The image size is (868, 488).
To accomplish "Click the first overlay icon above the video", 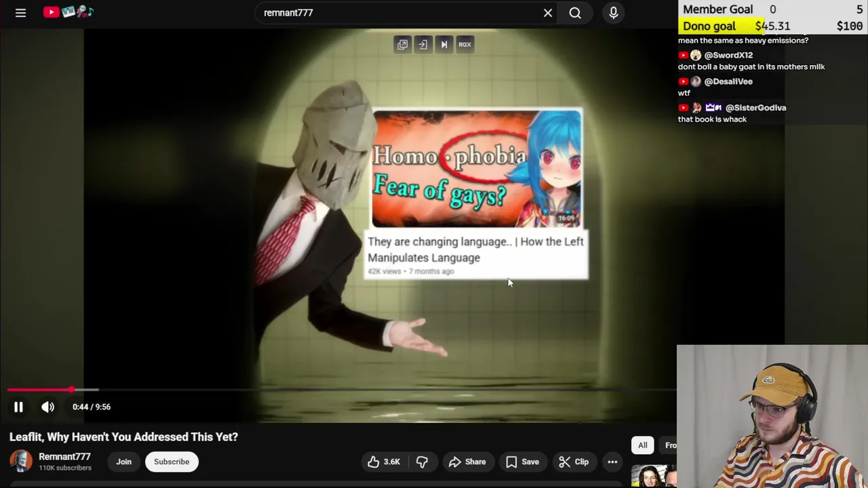I will click(x=403, y=45).
